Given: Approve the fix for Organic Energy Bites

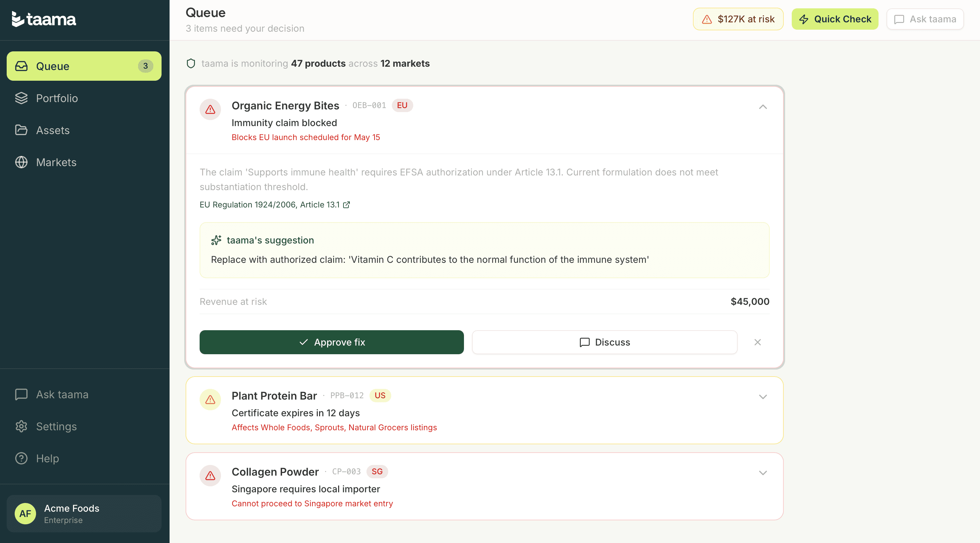Looking at the screenshot, I should click(x=331, y=342).
